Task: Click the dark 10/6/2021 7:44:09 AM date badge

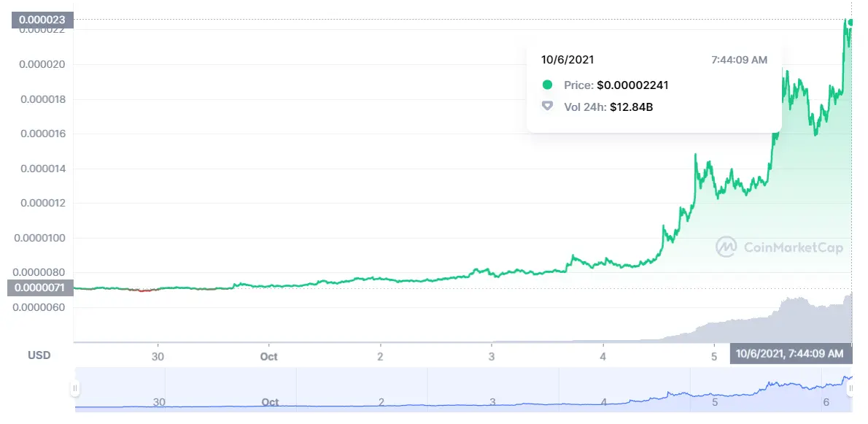Action: (x=791, y=352)
